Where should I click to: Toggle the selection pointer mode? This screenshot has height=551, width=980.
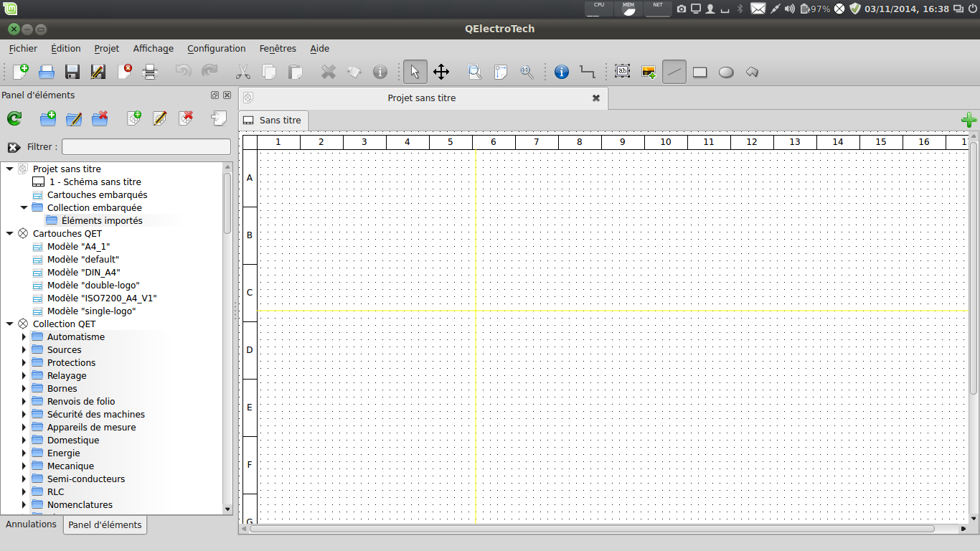[x=415, y=72]
